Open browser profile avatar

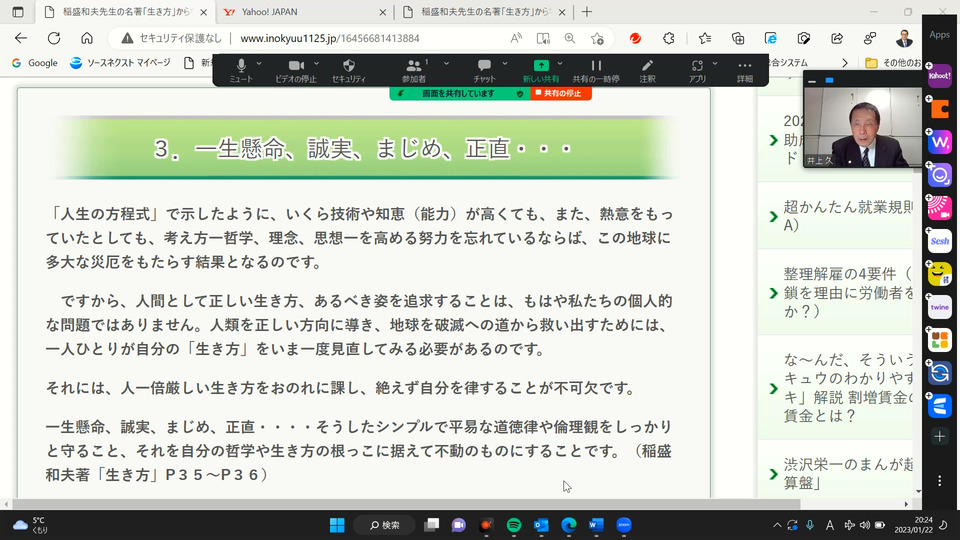904,39
